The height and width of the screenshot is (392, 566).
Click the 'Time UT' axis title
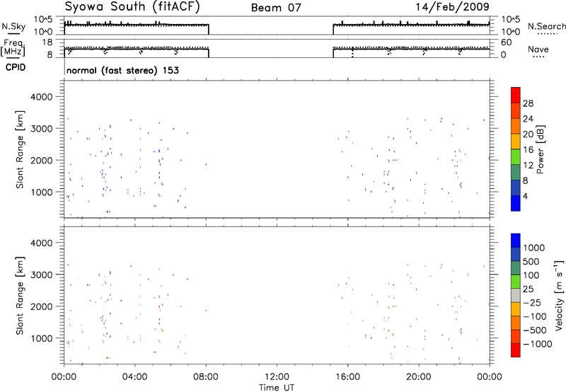click(277, 388)
